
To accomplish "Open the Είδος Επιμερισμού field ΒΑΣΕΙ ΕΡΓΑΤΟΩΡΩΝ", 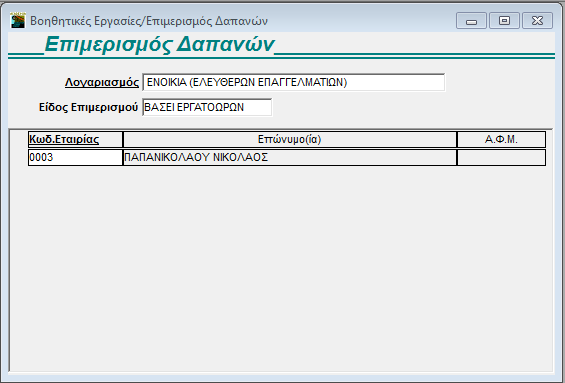I will [x=207, y=107].
